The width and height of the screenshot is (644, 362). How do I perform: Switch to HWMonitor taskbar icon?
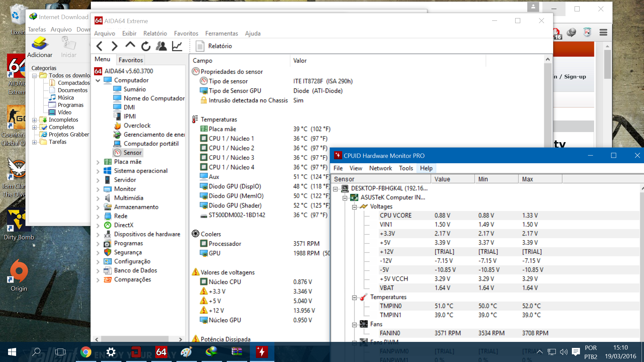click(262, 352)
